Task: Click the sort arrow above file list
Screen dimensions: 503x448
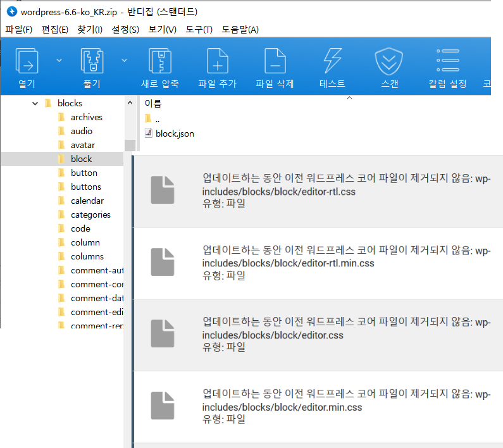Action: [350, 97]
